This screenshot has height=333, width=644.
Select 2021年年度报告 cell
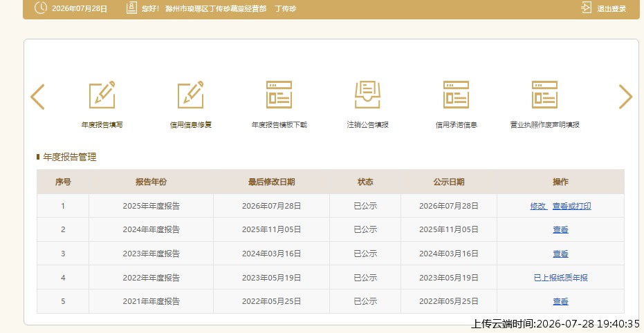click(x=151, y=301)
